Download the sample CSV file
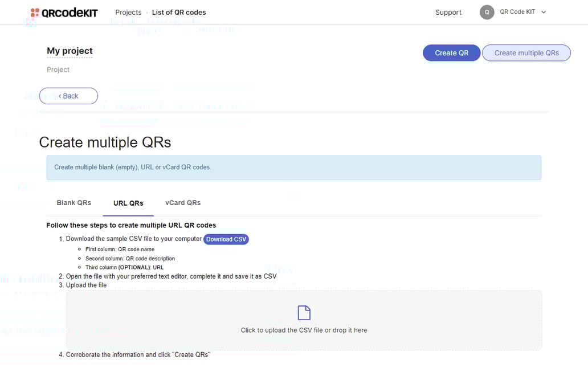This screenshot has width=588, height=372. 226,239
